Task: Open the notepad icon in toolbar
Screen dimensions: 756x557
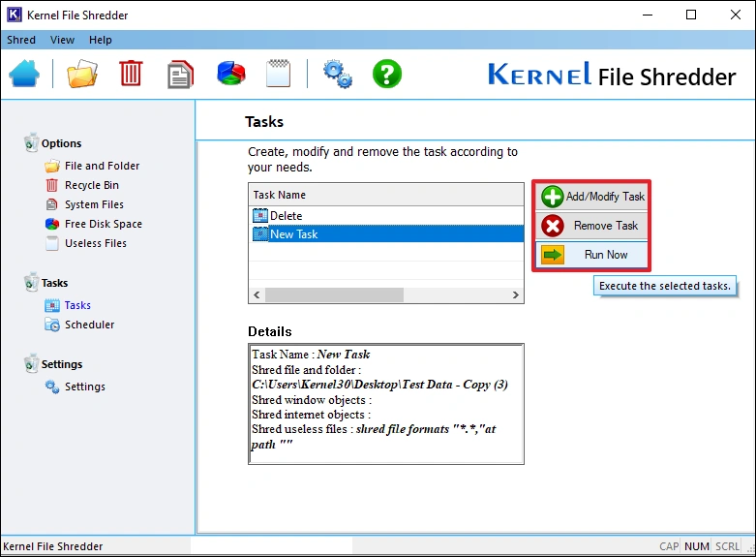Action: [x=278, y=74]
